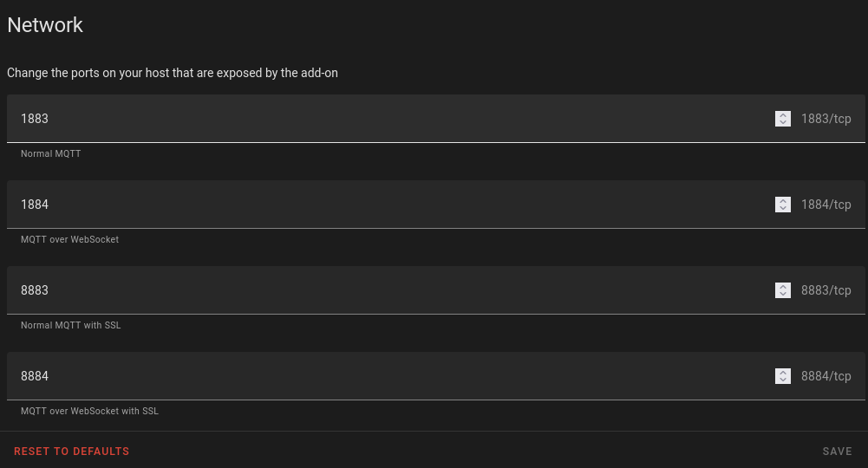Increase MQTT over WebSocket with SSL port

tap(783, 372)
